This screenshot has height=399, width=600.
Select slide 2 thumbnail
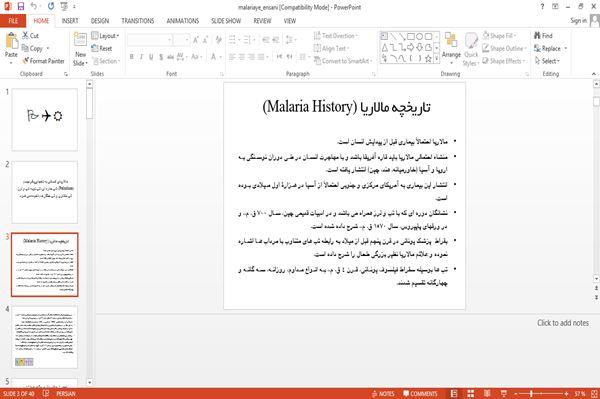click(45, 192)
